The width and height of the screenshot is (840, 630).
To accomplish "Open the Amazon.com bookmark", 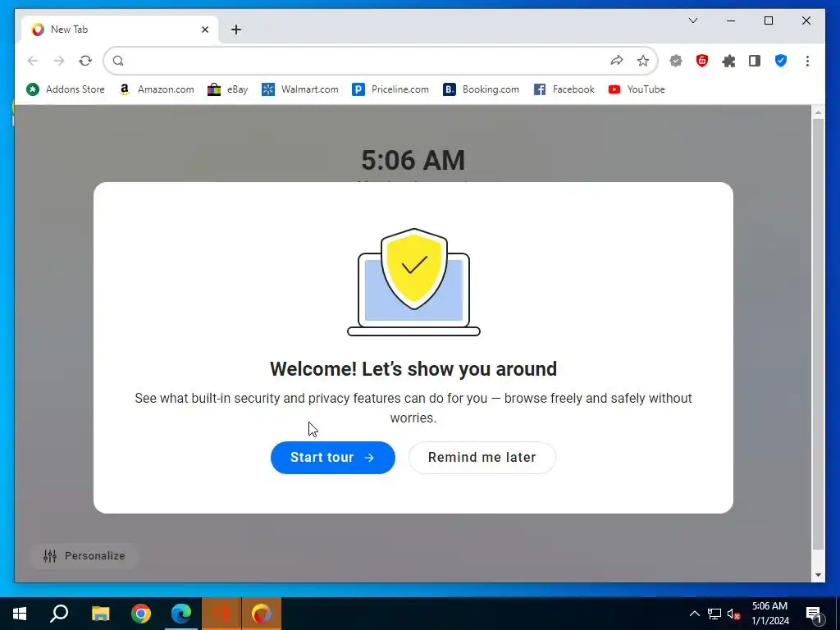I will (x=157, y=89).
